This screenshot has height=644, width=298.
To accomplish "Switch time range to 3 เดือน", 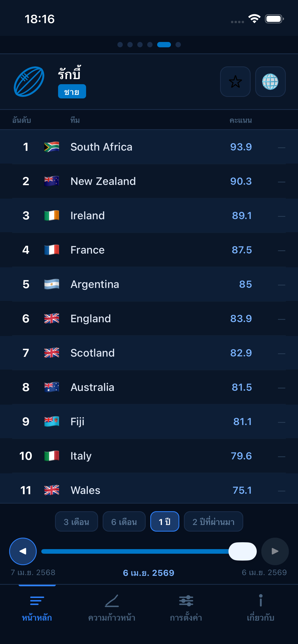I will (x=76, y=521).
